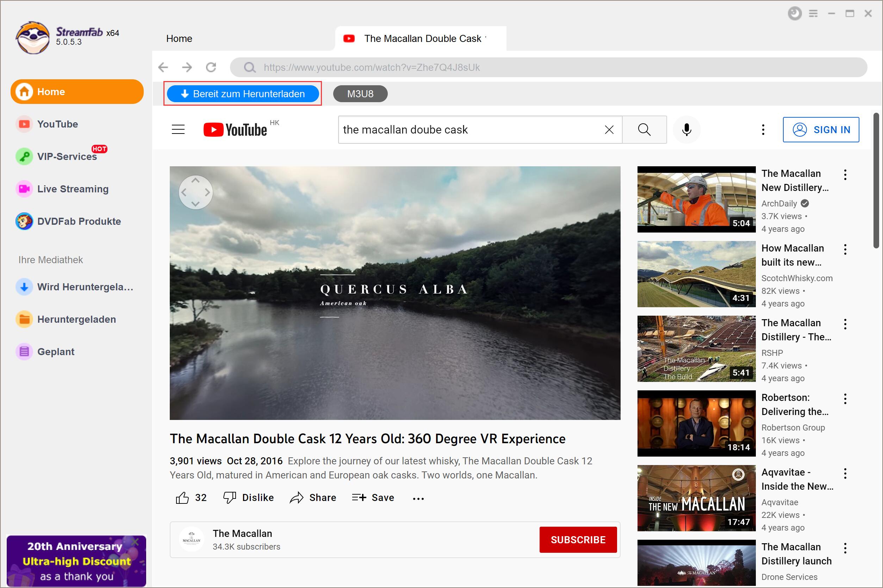The width and height of the screenshot is (883, 588).
Task: Open options for Macallan Distillery - The video
Action: point(845,324)
